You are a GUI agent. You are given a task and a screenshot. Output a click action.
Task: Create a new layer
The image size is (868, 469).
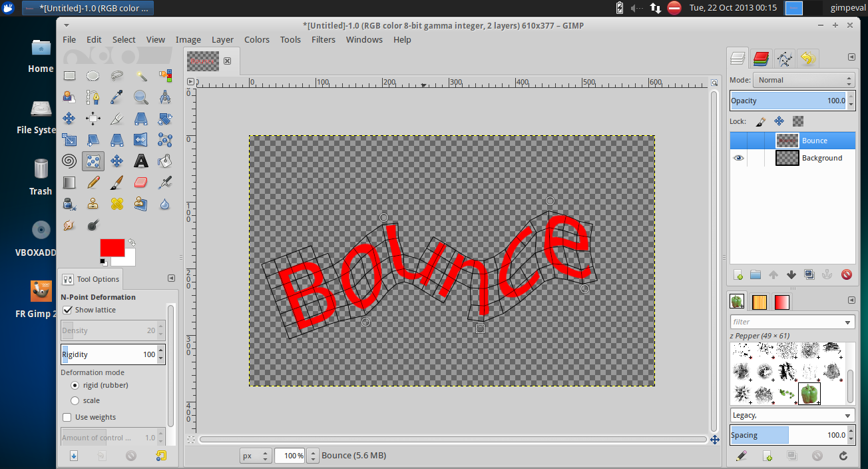pos(738,274)
